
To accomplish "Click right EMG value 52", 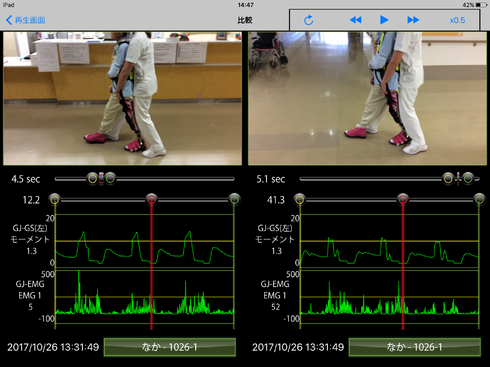I will [x=275, y=307].
